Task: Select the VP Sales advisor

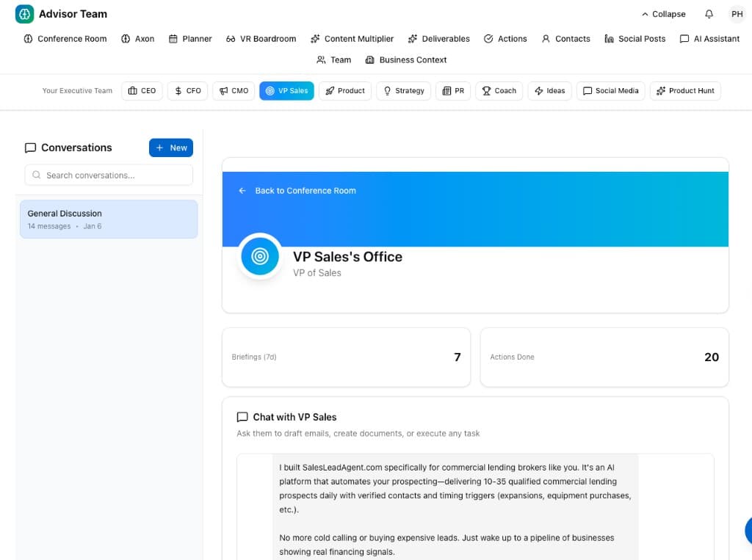Action: (287, 90)
